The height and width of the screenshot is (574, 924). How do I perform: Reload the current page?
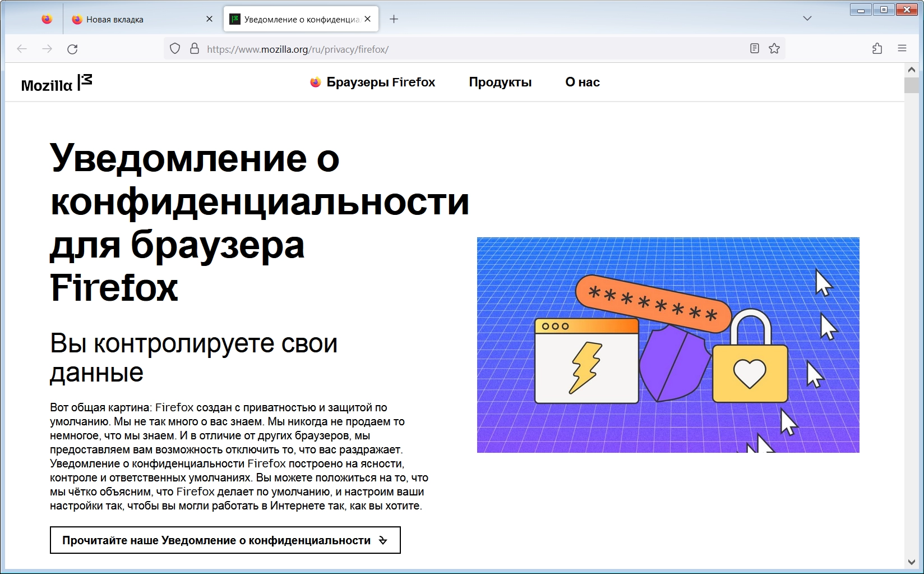(72, 49)
